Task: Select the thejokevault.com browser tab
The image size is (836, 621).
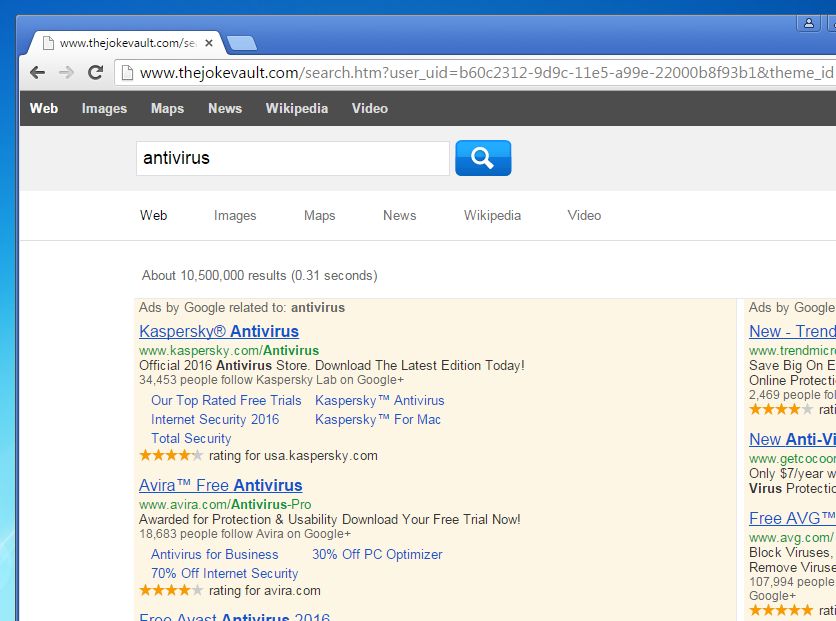Action: 127,43
